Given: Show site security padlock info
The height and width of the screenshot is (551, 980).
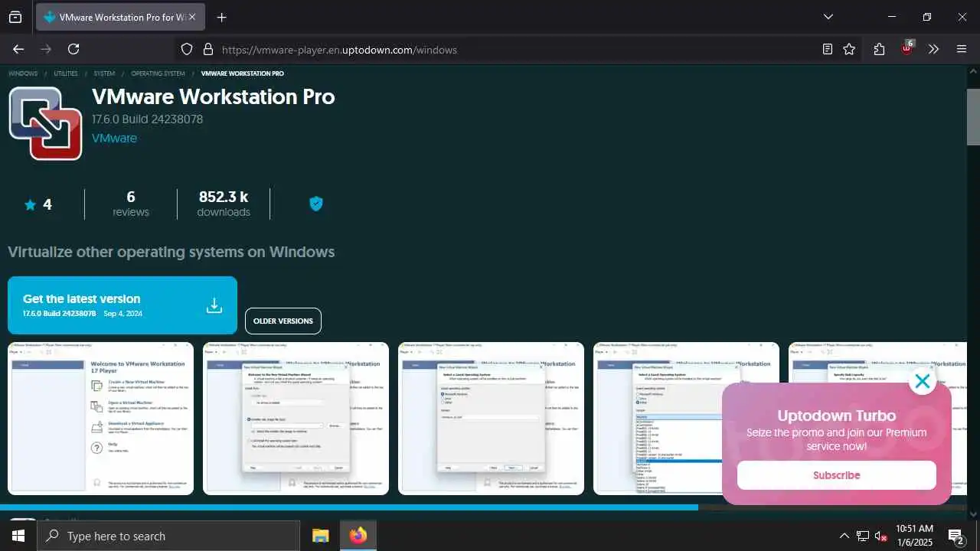Looking at the screenshot, I should (207, 49).
